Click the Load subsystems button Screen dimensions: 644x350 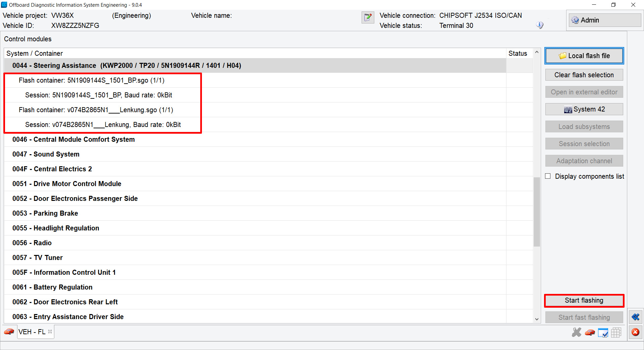(x=584, y=127)
